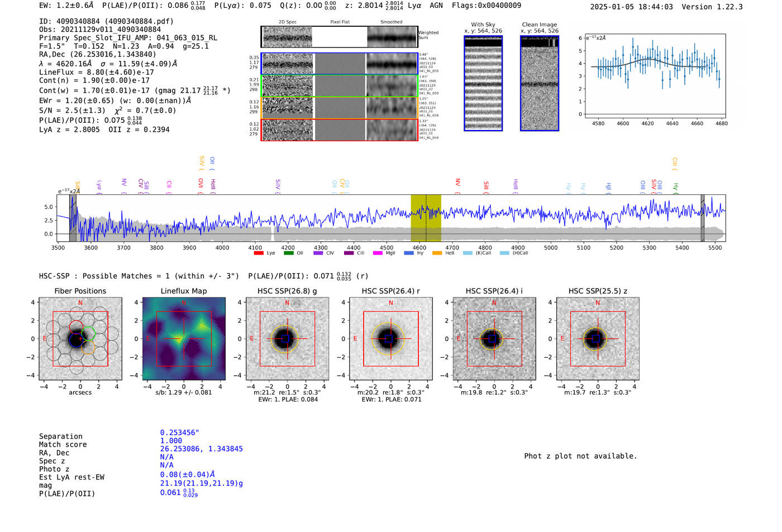Click the 2025-01-05 18:44:03 timestamp

tap(632, 7)
